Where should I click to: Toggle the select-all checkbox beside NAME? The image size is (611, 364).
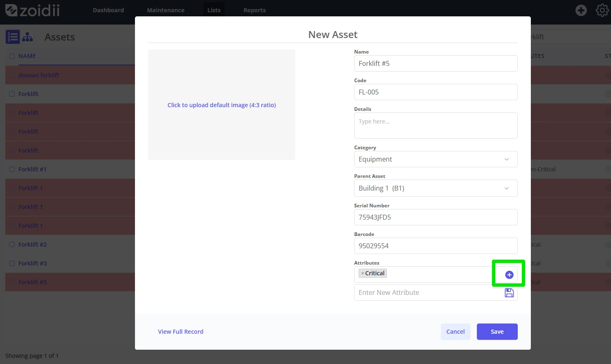pos(12,56)
